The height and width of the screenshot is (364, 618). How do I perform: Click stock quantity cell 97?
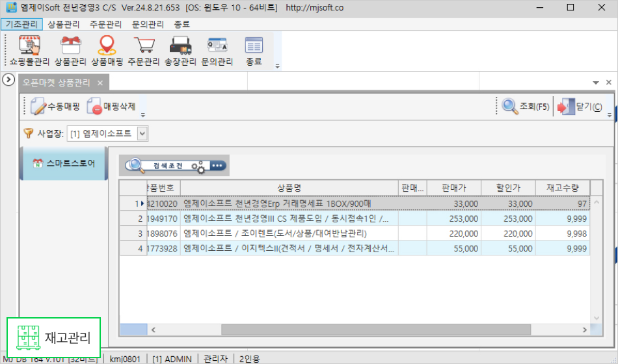[x=563, y=203]
